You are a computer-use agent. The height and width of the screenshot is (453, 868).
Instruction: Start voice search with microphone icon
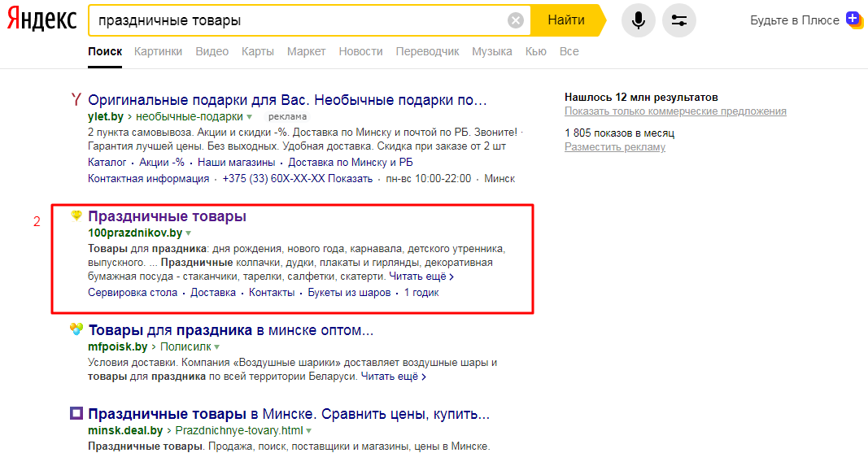pos(639,20)
